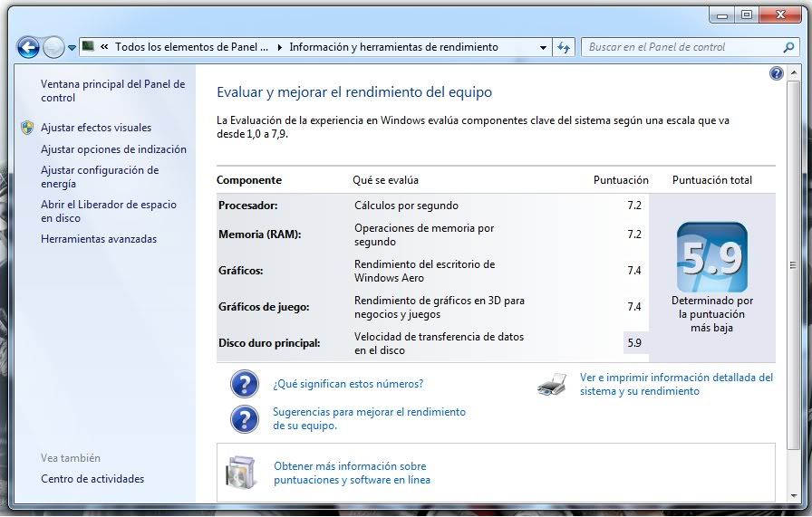Click the vertical scrollbar thumb
The image size is (812, 517).
click(793, 265)
